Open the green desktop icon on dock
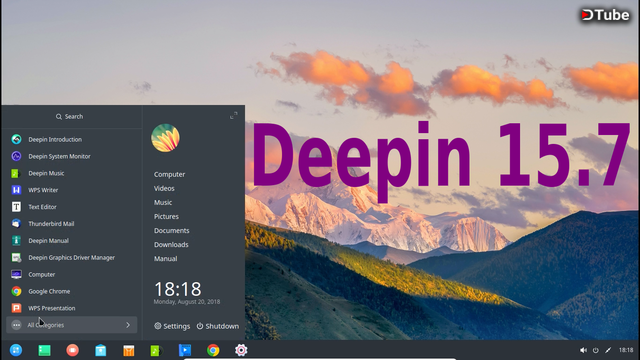Viewport: 640px width, 360px height. pos(44,350)
